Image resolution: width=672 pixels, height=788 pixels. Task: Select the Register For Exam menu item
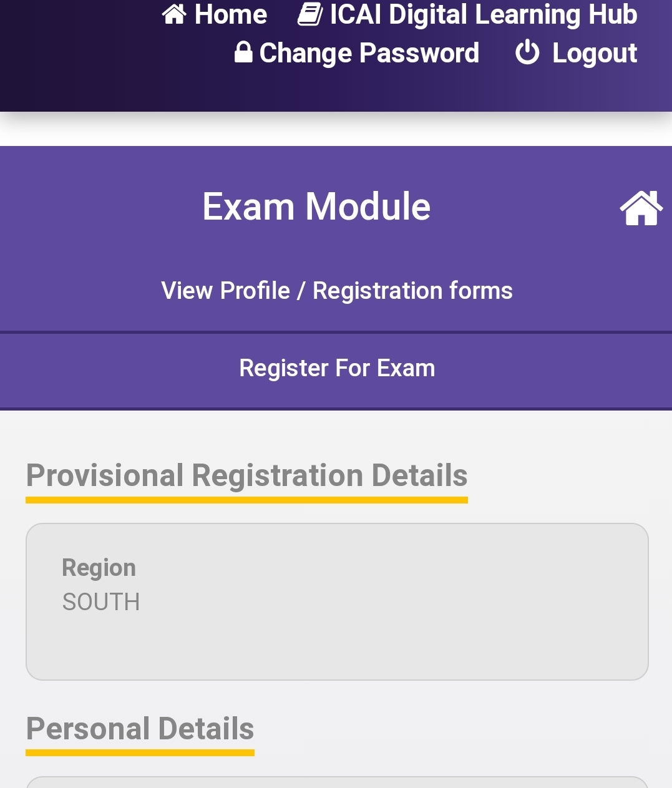pos(336,368)
